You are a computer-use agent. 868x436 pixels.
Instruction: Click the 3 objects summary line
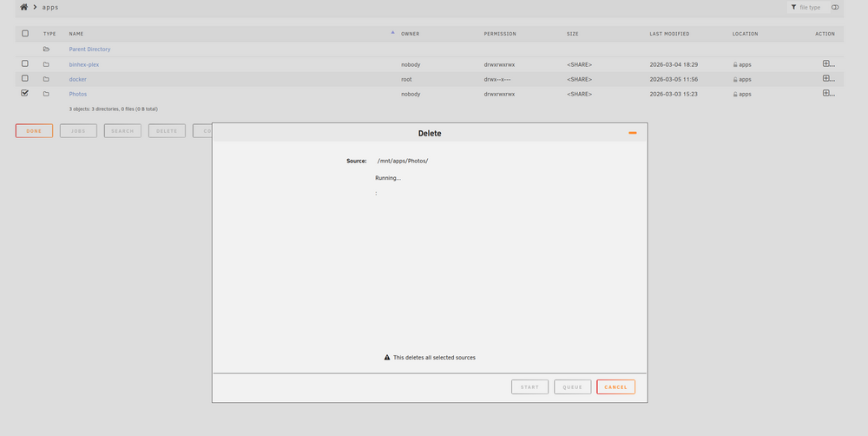pos(113,109)
